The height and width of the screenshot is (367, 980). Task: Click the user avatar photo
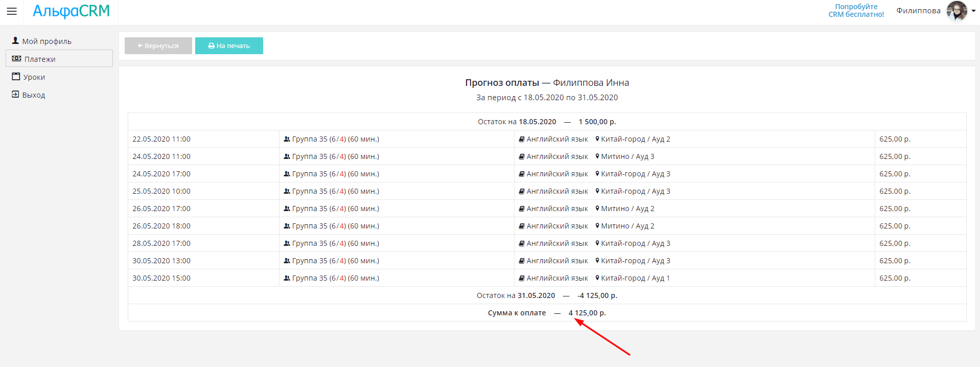956,11
